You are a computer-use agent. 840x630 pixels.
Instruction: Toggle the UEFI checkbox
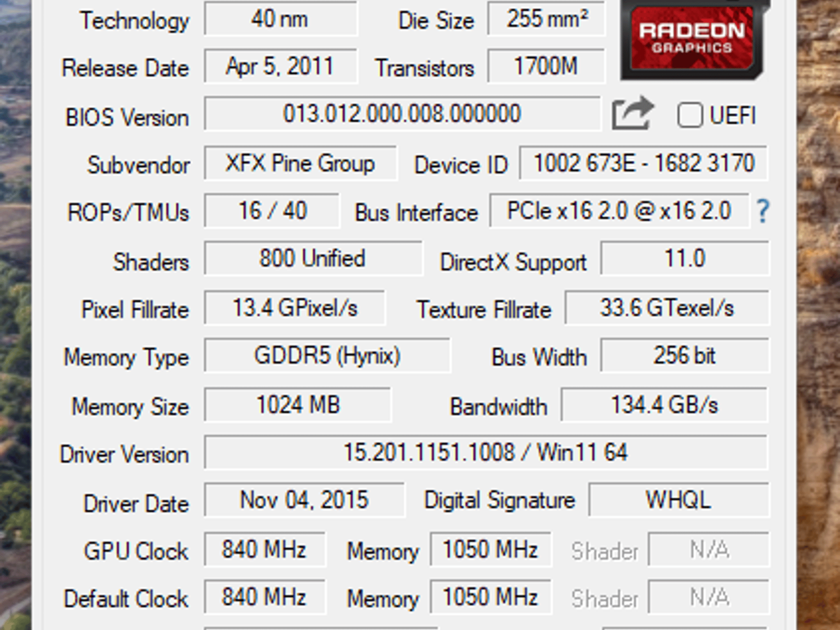click(689, 115)
